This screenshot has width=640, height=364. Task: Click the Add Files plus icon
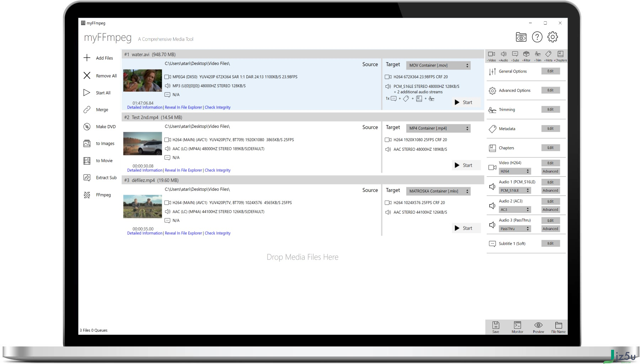(87, 58)
